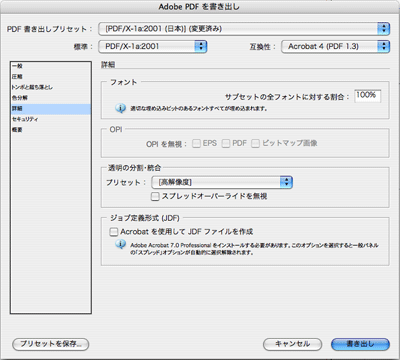
Task: Toggle the ビットマップ画像 checkbox
Action: (255, 144)
